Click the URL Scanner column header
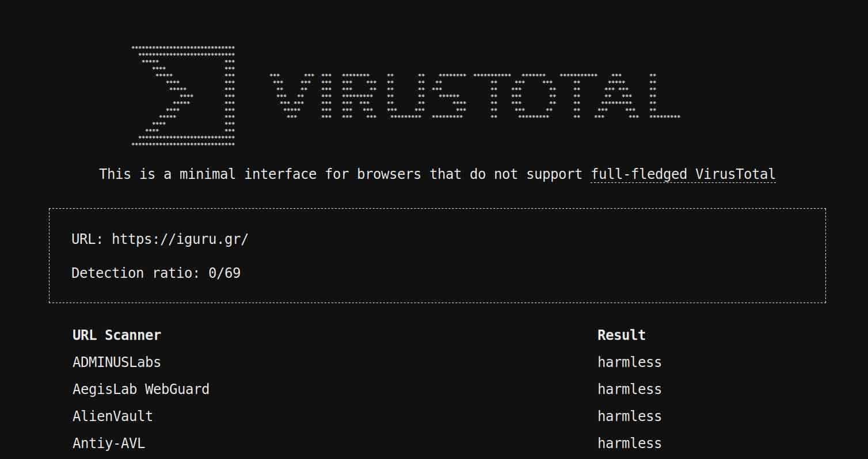The image size is (868, 459). tap(117, 335)
